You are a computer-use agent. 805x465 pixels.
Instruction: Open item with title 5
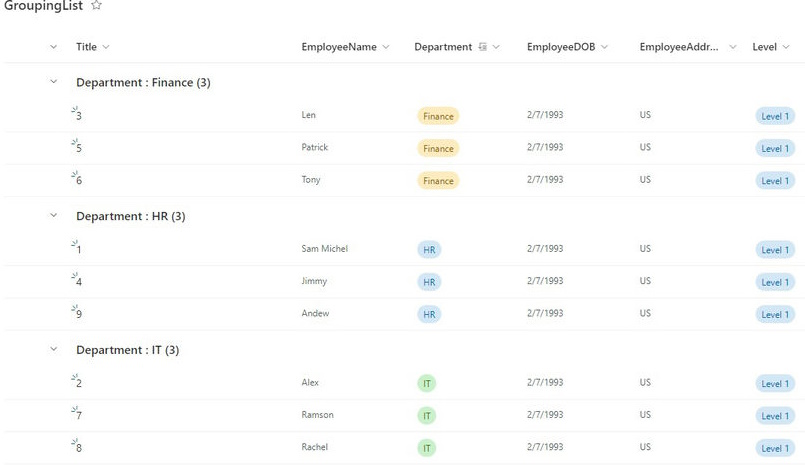coord(79,148)
